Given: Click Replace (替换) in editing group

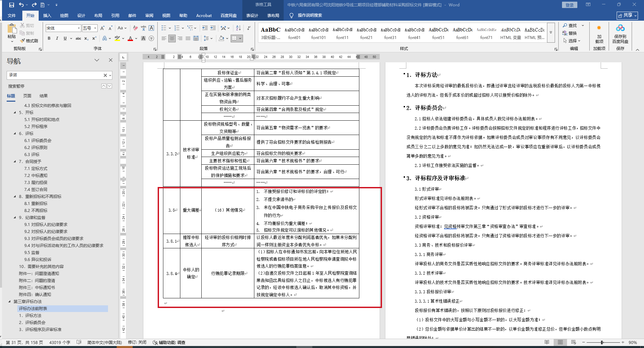Looking at the screenshot, I should tap(570, 33).
